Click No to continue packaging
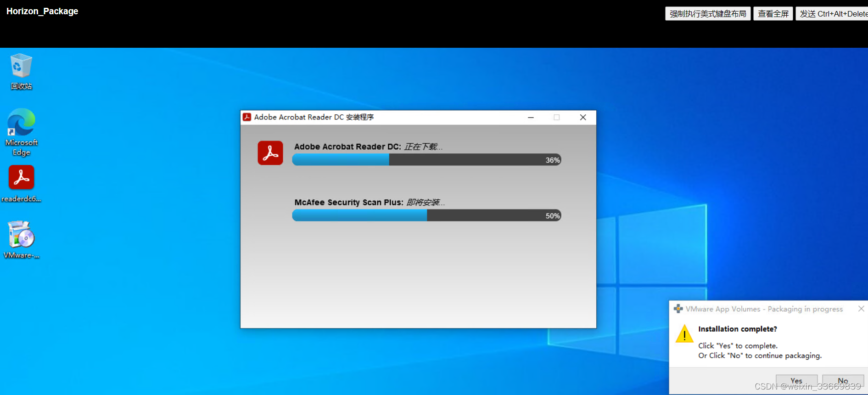The width and height of the screenshot is (868, 395). [x=843, y=381]
